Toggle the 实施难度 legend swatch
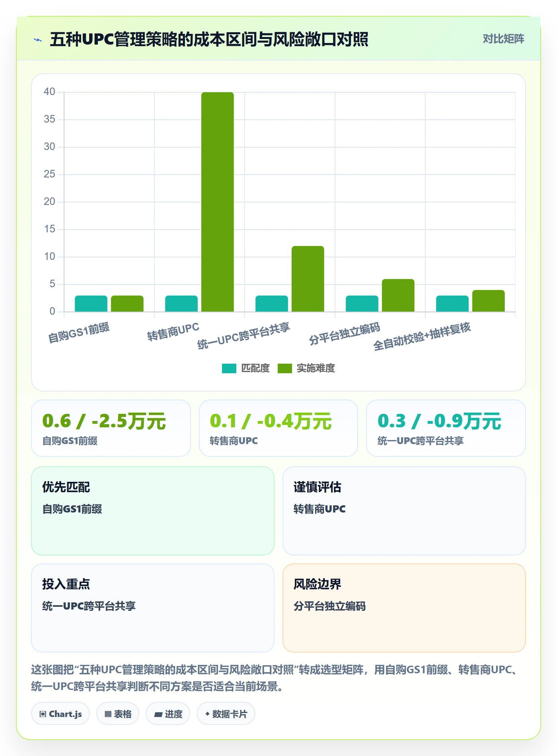 tap(285, 368)
